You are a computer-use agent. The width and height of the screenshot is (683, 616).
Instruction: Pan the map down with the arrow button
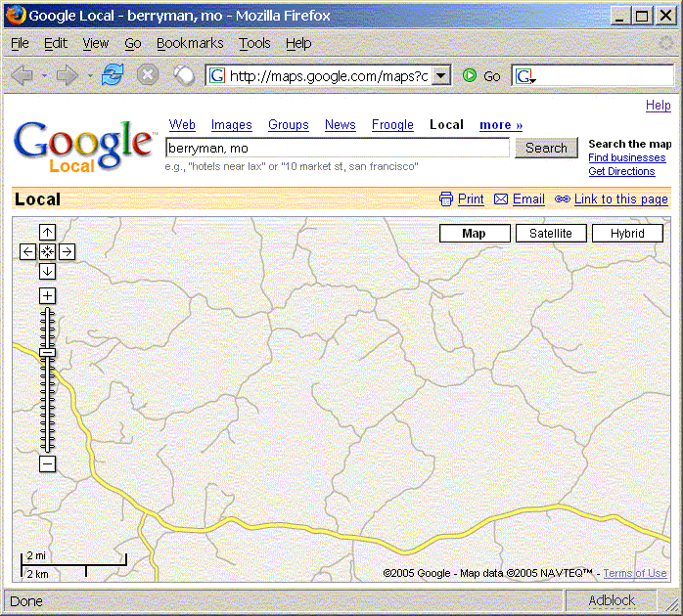click(47, 271)
